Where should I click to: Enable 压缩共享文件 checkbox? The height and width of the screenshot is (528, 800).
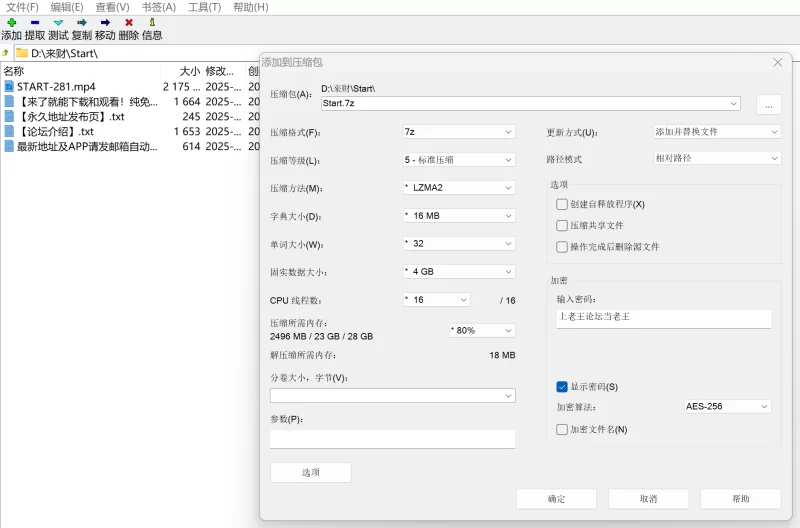point(562,225)
